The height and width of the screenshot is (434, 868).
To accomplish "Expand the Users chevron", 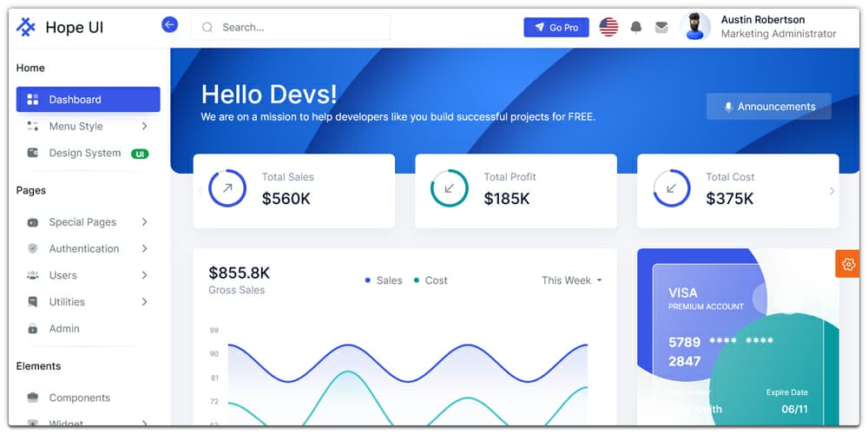I will [x=144, y=275].
